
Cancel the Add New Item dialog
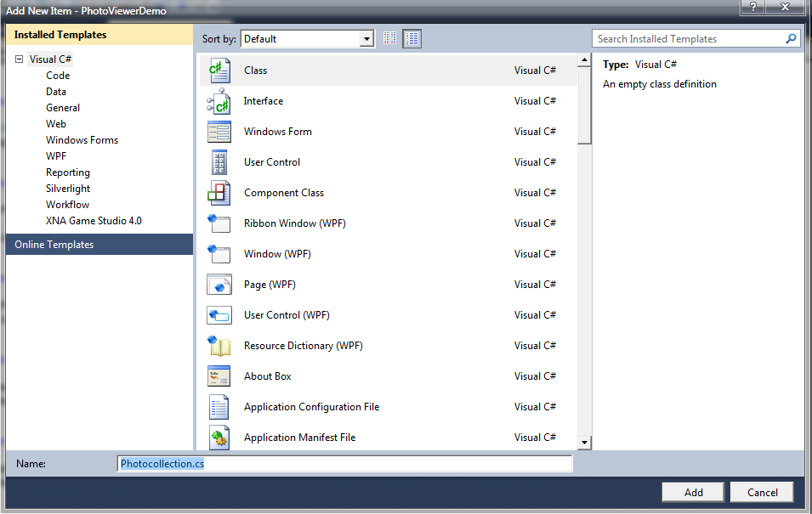[762, 492]
